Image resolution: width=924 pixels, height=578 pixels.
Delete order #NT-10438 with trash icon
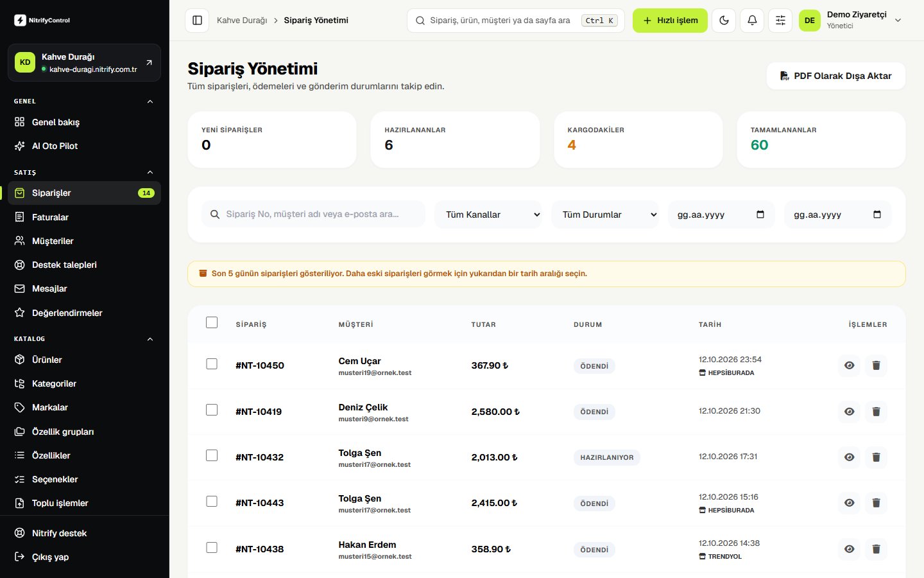coord(876,549)
